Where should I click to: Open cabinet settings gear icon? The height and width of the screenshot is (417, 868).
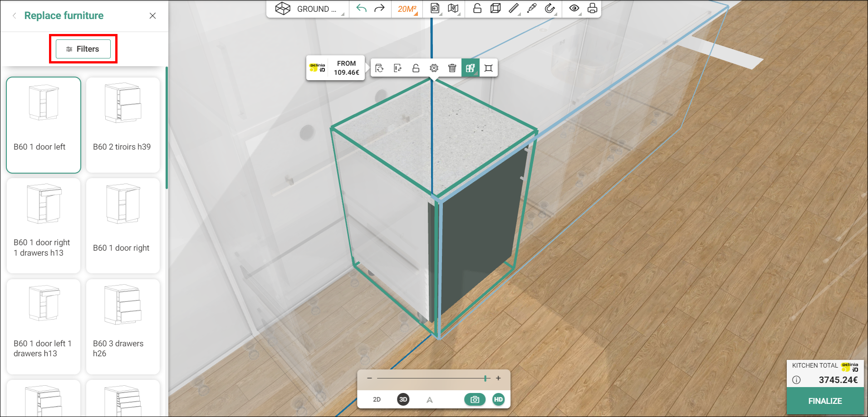(x=434, y=68)
